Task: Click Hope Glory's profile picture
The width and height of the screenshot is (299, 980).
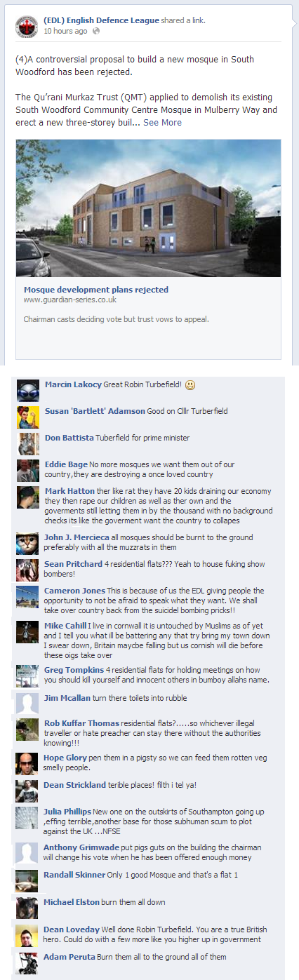Action: pos(27,764)
